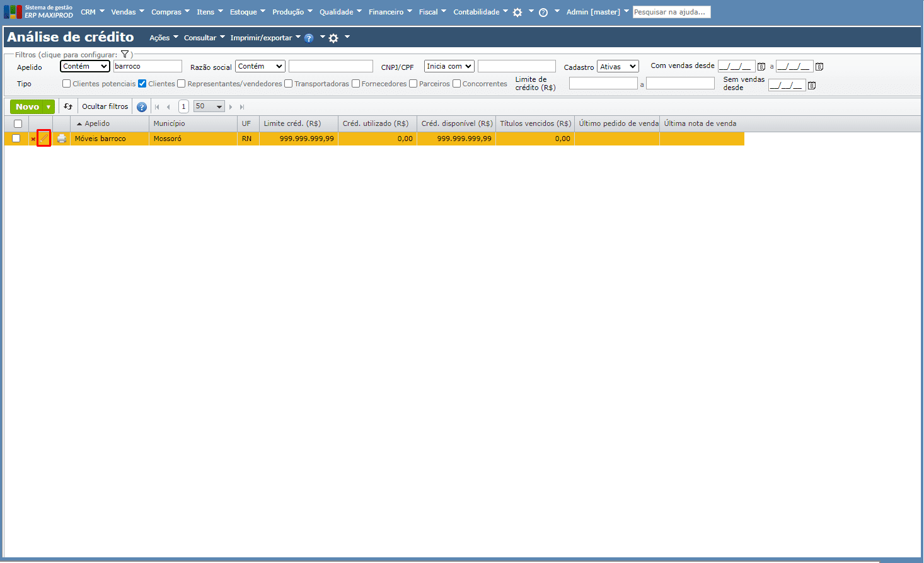Sort by Títulos vencidos (R$) column header

[x=535, y=123]
